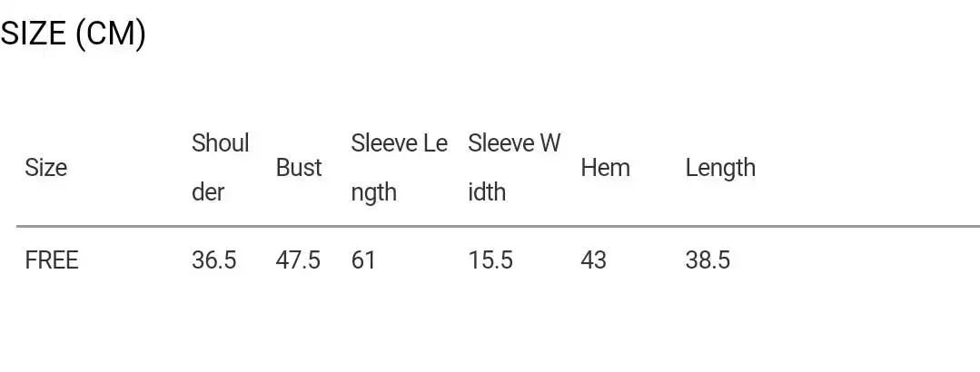Select the Length column header
Image resolution: width=980 pixels, height=372 pixels.
tap(720, 168)
